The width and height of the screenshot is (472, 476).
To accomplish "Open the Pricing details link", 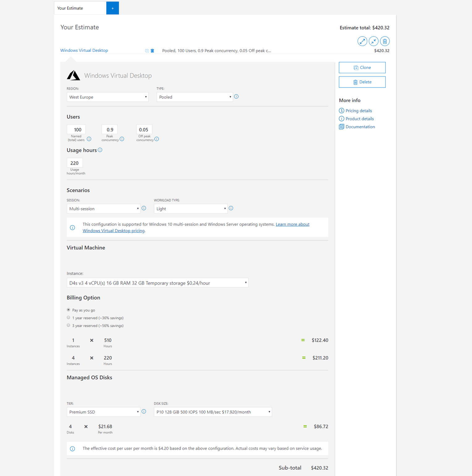I will coord(359,111).
